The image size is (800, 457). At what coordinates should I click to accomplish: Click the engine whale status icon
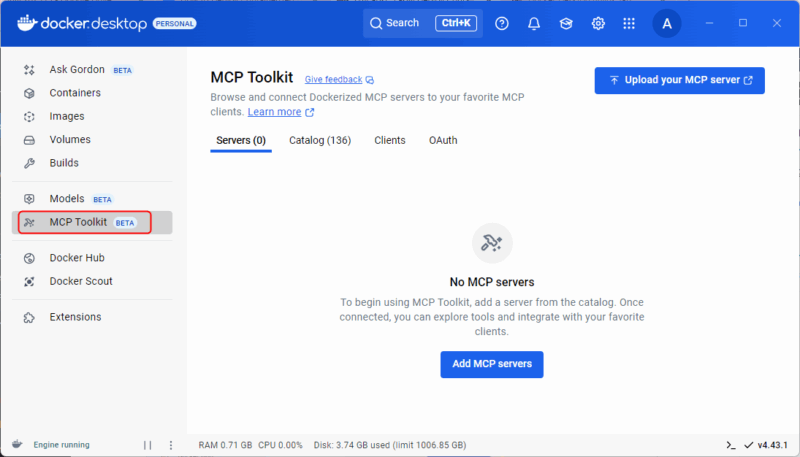(x=17, y=444)
